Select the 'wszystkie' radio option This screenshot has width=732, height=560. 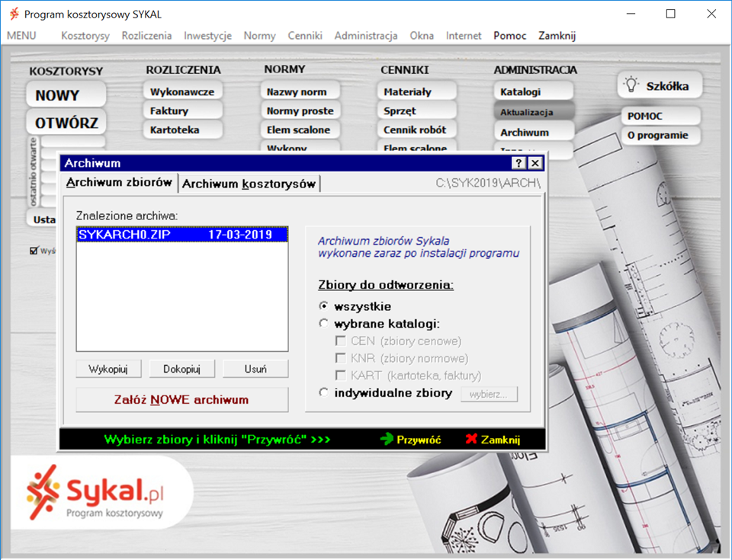point(323,306)
